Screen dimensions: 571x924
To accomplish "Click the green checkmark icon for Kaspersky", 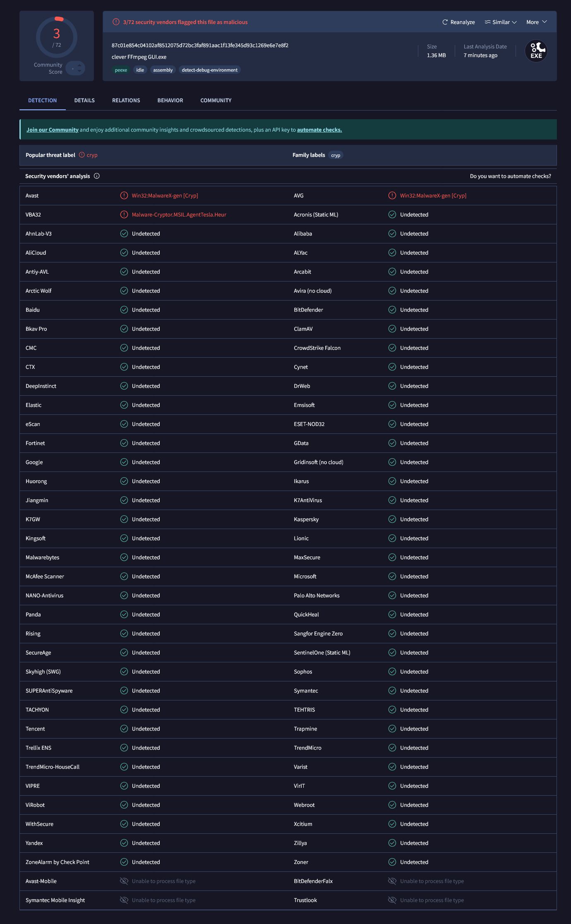I will [x=392, y=519].
